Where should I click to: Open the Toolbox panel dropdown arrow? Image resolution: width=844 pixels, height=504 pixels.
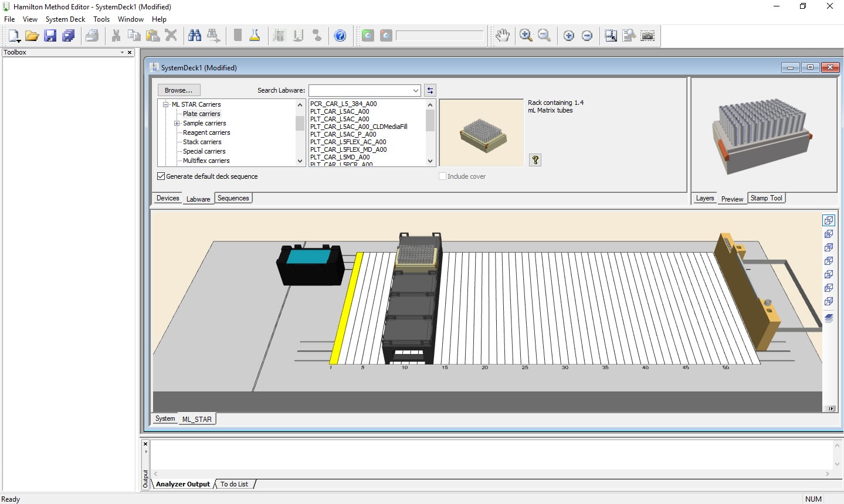(x=122, y=52)
